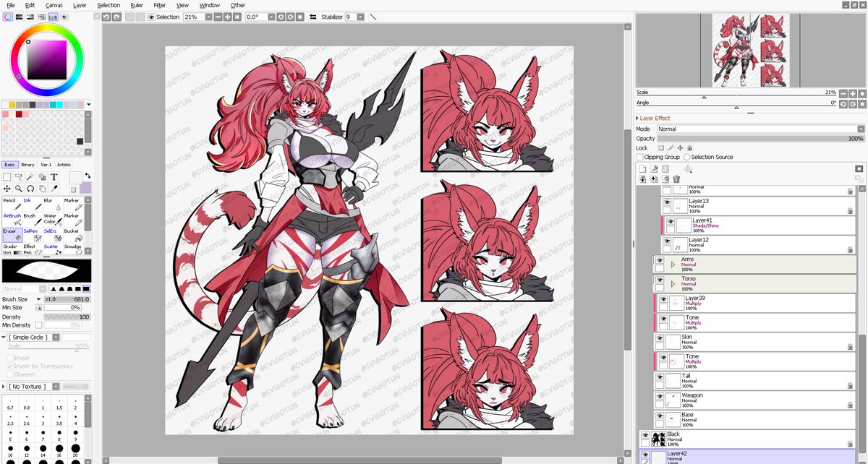Viewport: 868px width, 464px height.
Task: Select the Blur tool
Action: click(x=51, y=205)
